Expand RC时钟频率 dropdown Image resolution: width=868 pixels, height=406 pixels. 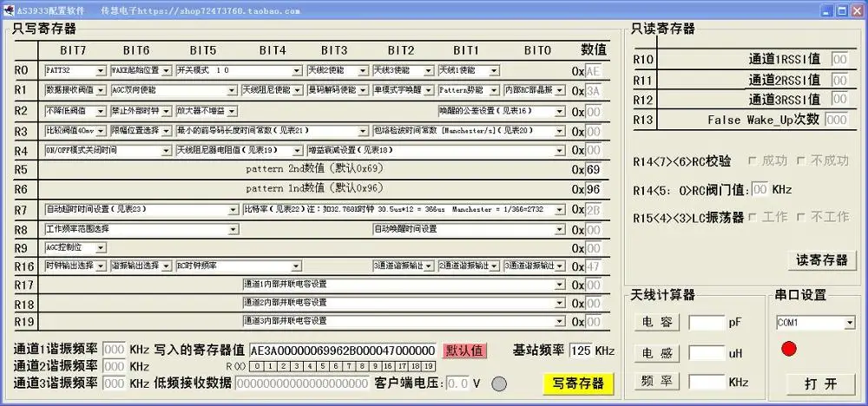click(x=240, y=266)
